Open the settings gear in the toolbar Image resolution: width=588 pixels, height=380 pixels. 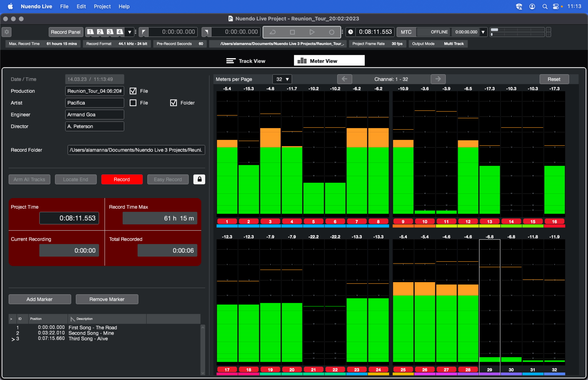coord(7,32)
